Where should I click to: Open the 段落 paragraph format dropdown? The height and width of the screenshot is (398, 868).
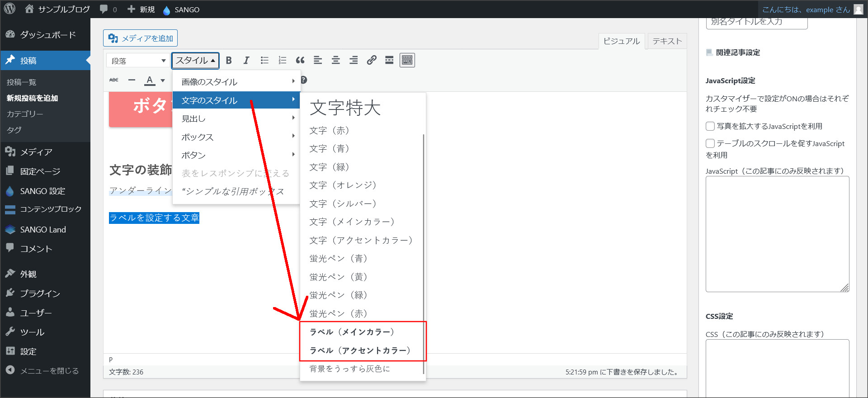coord(138,61)
